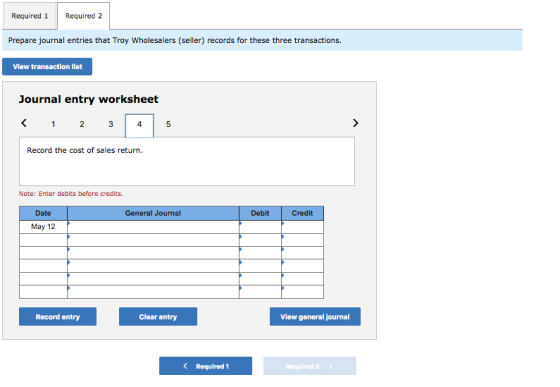Click the 'Note: Enter debits before credits.' text
The width and height of the screenshot is (560, 387).
tap(71, 194)
